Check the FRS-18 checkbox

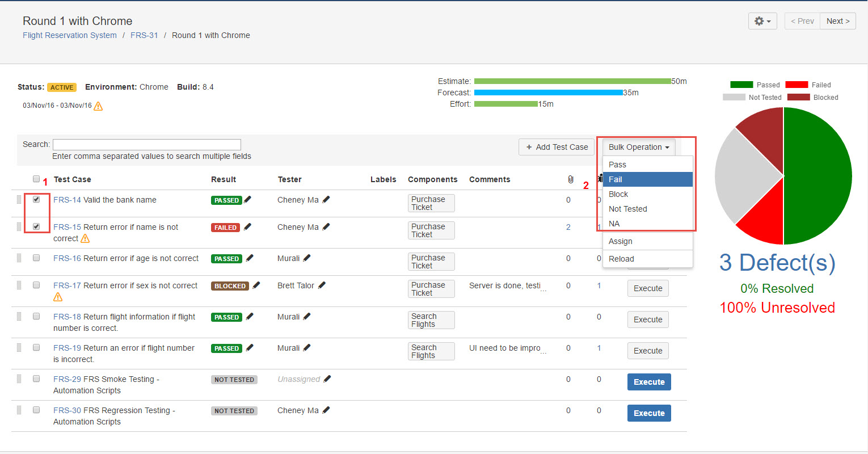[36, 316]
